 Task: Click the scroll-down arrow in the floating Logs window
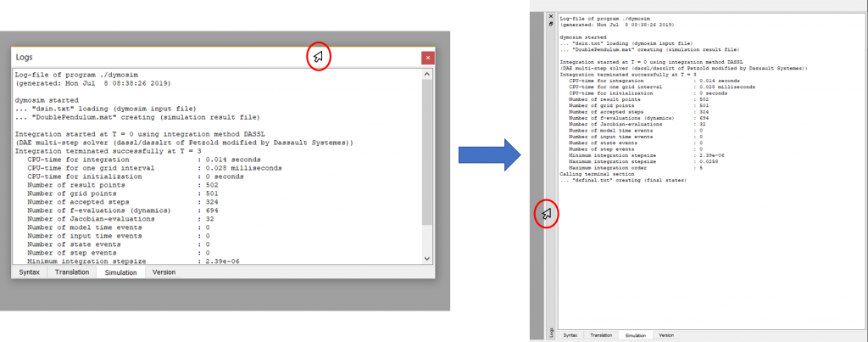(427, 258)
